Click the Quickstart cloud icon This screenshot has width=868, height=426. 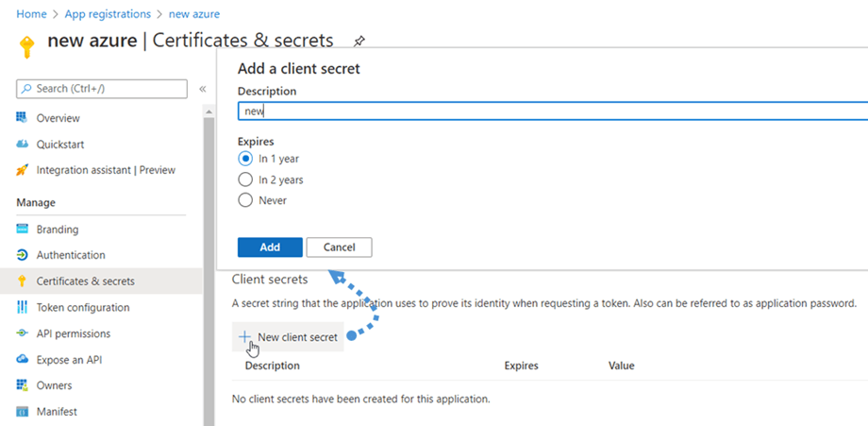click(x=23, y=145)
